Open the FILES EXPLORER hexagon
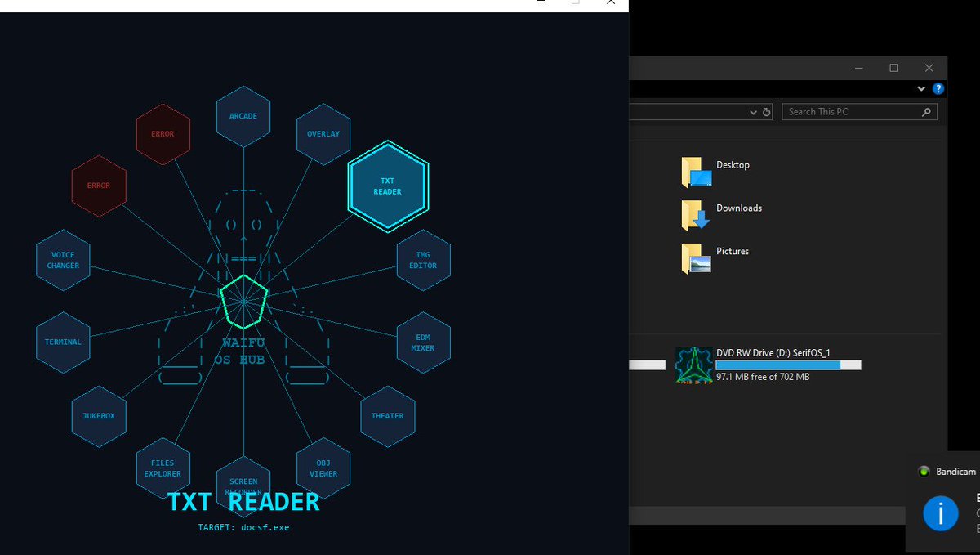The image size is (980, 555). pos(163,468)
